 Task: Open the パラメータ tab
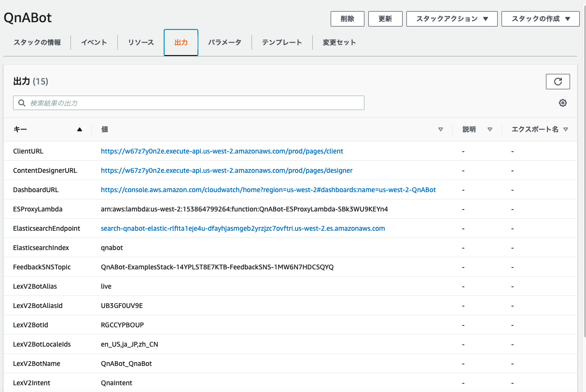click(x=224, y=42)
